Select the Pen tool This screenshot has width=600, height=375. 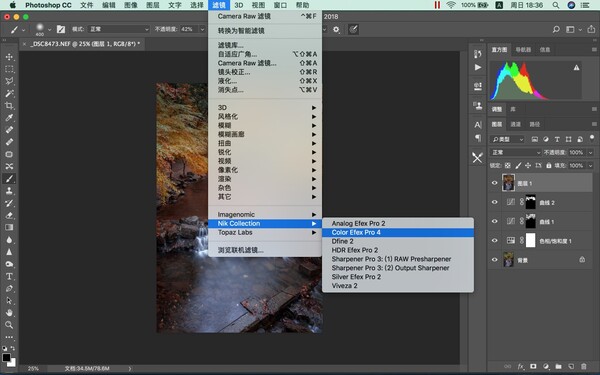point(9,289)
